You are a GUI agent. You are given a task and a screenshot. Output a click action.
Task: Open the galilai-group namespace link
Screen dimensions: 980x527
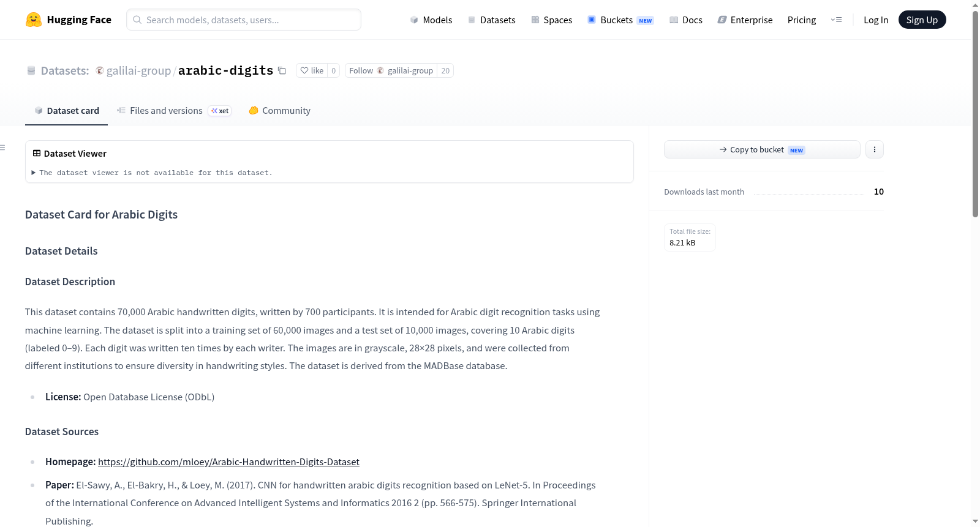139,70
